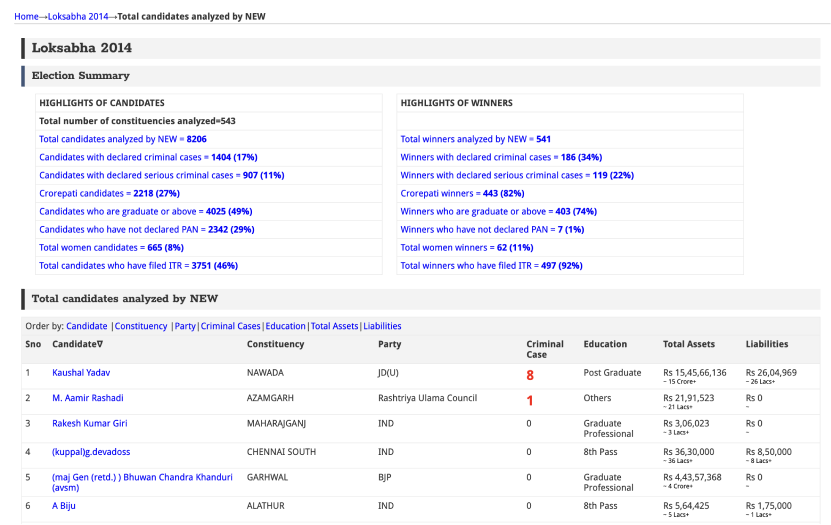Open Total women candidates = 665 link
The width and height of the screenshot is (831, 525).
(x=111, y=247)
